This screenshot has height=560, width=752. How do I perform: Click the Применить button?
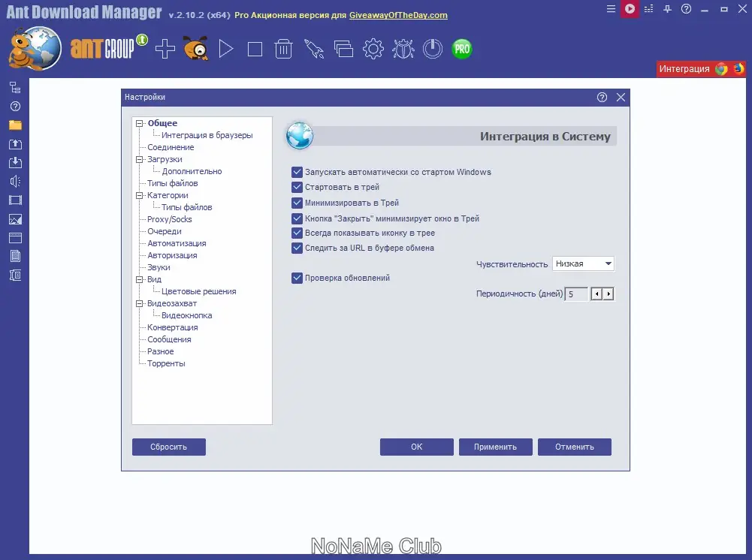(495, 447)
